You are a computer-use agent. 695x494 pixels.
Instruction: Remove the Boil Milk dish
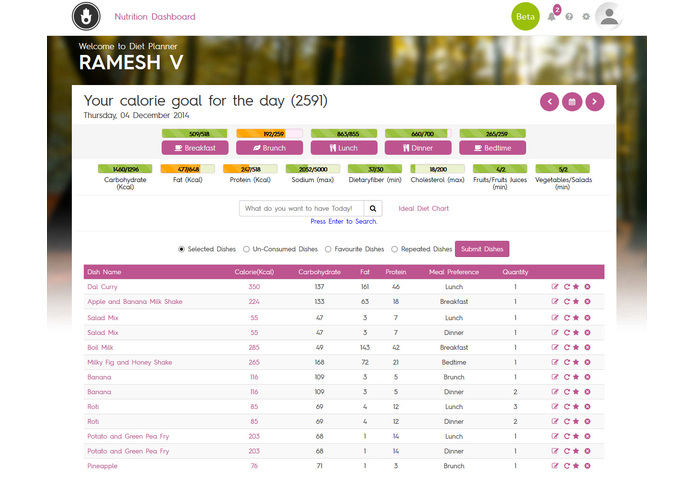[587, 347]
